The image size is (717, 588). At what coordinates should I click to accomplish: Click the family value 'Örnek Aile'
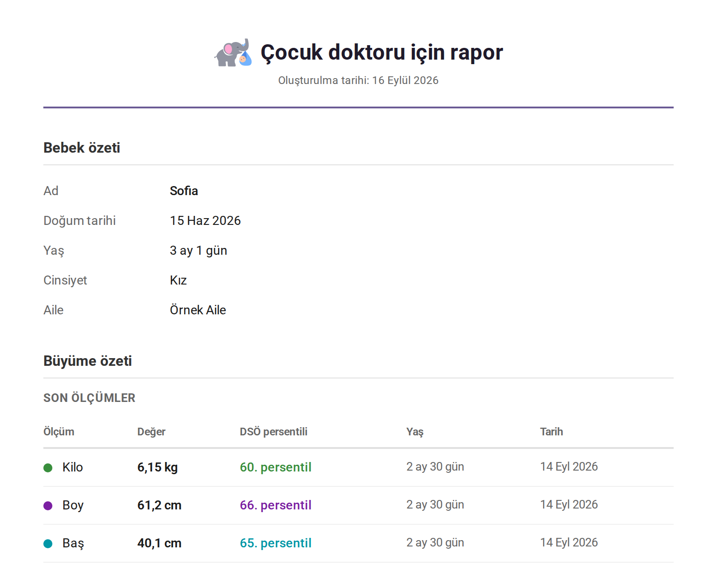198,310
